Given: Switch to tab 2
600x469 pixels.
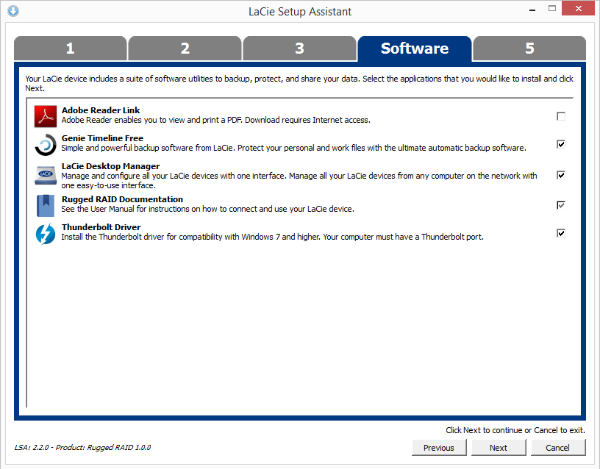Looking at the screenshot, I should click(185, 49).
